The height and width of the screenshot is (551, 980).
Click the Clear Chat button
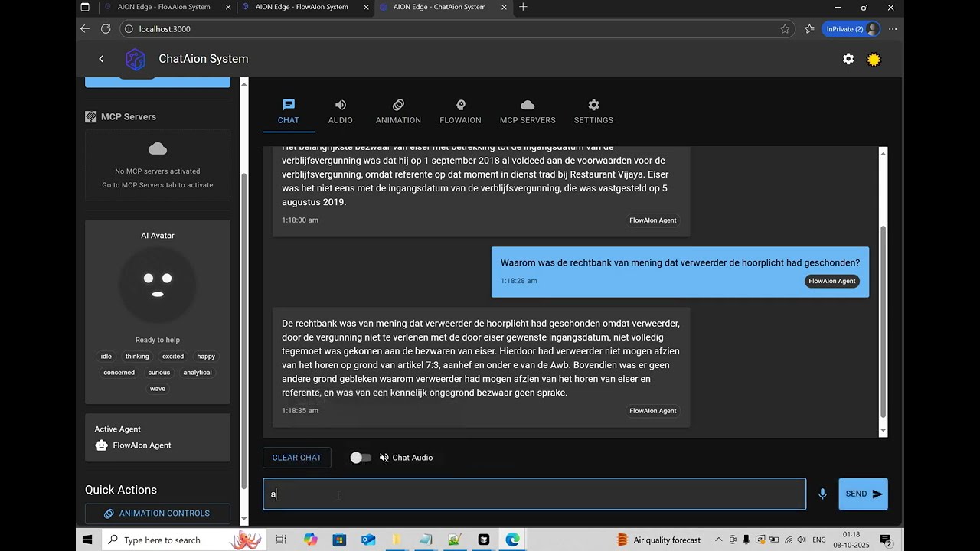pos(297,458)
